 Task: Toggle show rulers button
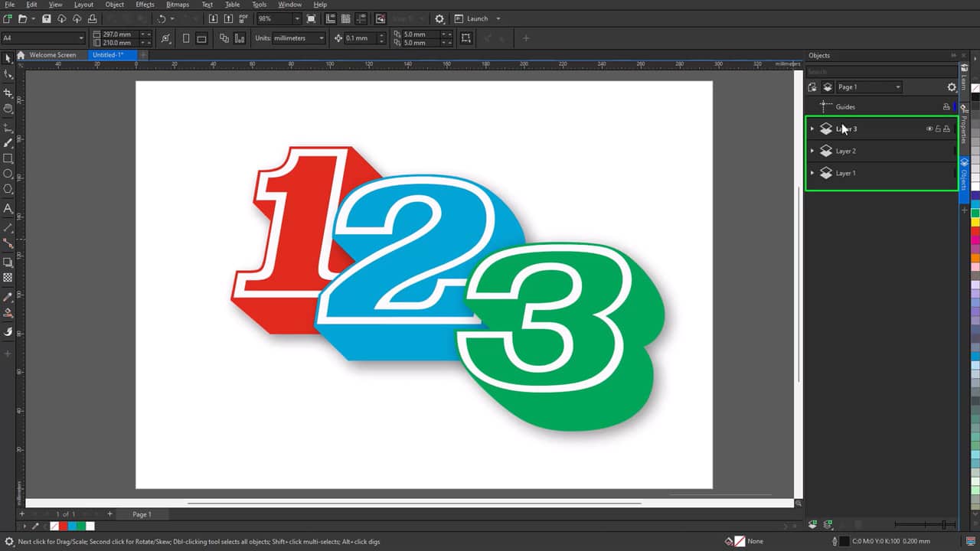(x=330, y=18)
